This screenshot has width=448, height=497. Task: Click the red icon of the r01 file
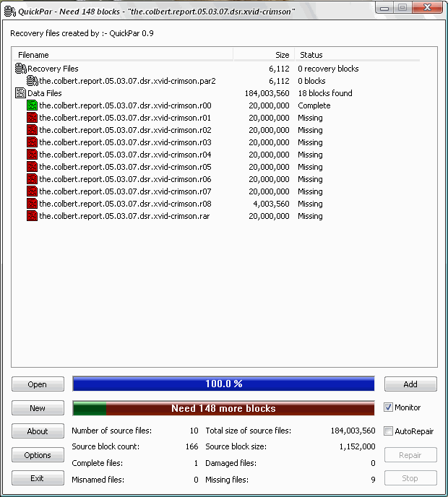[x=32, y=118]
